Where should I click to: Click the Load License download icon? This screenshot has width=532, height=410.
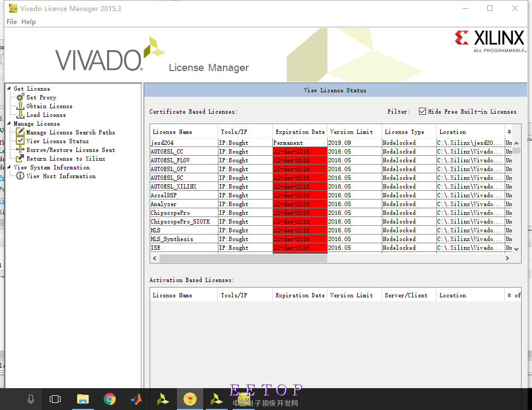point(20,115)
